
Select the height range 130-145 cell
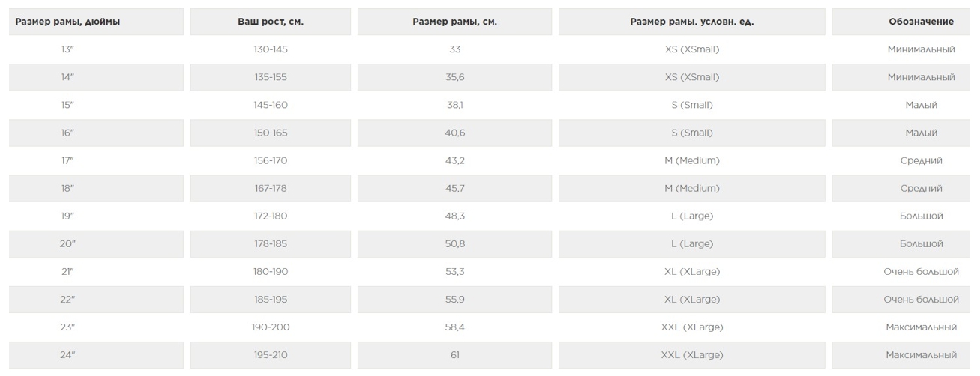point(271,49)
